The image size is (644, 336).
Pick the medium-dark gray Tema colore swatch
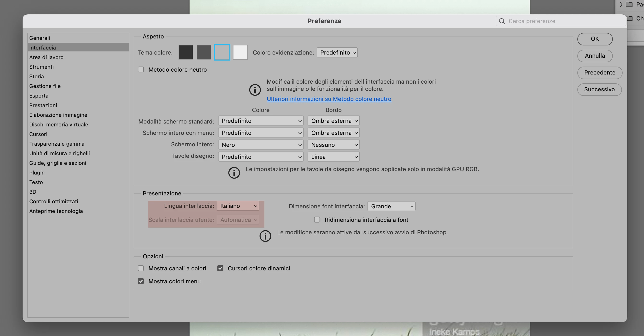coord(204,52)
